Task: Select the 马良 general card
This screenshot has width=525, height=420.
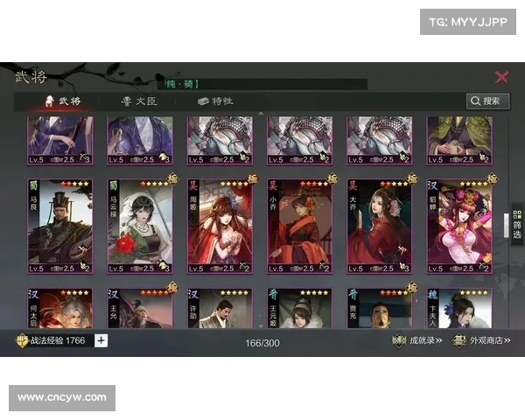Action: 59,226
